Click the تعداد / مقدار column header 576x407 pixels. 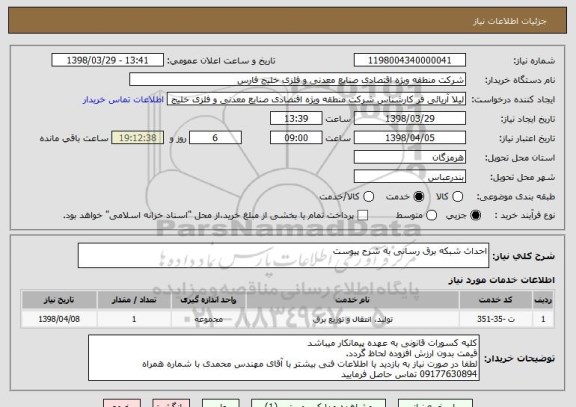[134, 300]
